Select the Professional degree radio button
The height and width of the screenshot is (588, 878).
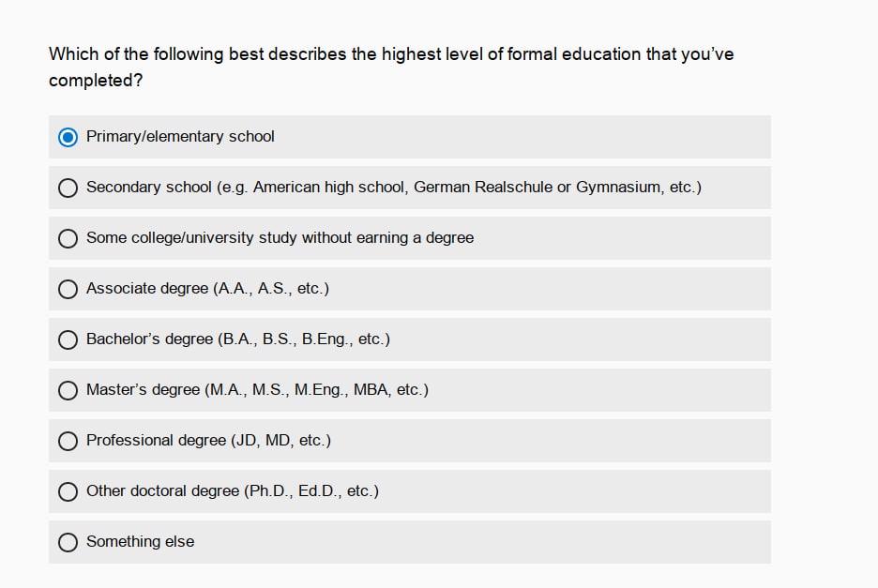68,441
